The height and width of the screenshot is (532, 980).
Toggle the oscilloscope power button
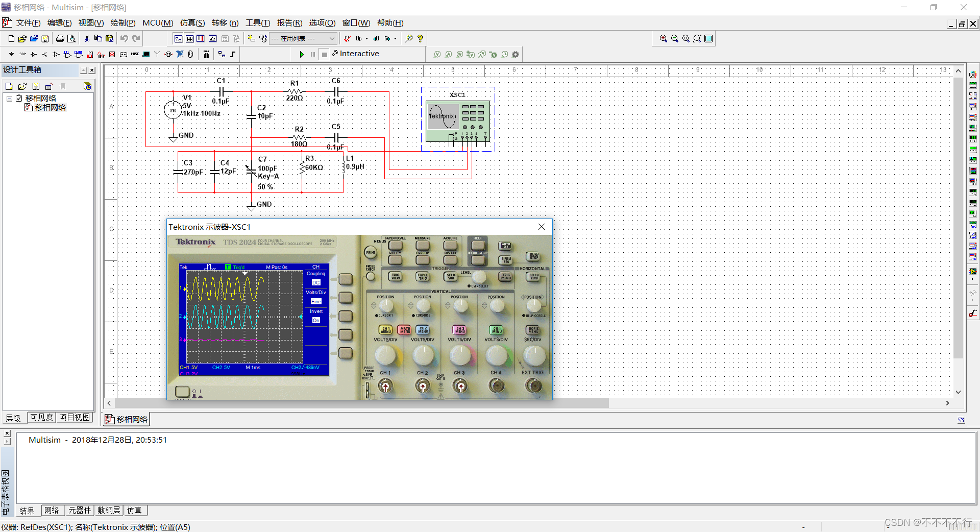coord(182,392)
